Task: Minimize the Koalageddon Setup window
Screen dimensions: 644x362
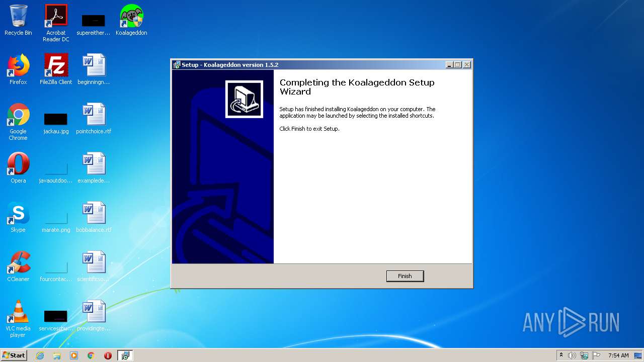Action: [x=449, y=65]
